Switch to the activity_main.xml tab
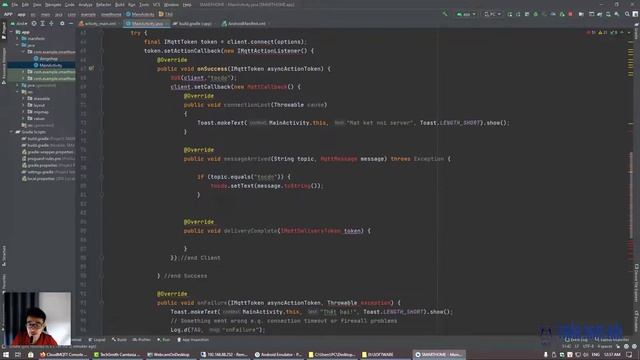 (98, 24)
